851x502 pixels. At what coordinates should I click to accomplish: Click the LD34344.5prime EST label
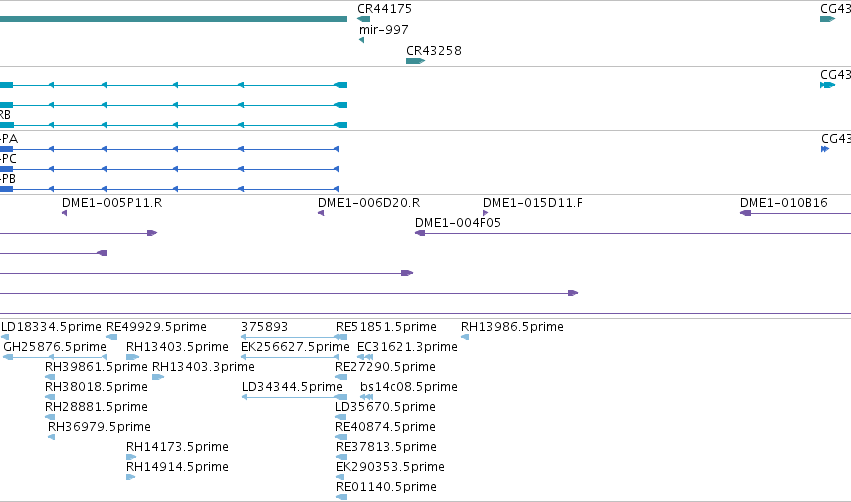click(292, 387)
